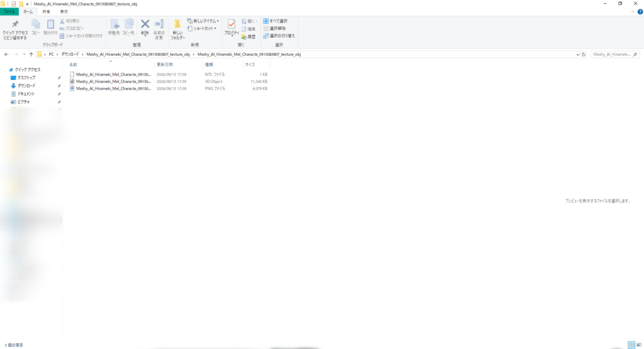Collapse the ribbon with the caret
Image resolution: width=644 pixels, height=349 pixels.
(x=633, y=12)
